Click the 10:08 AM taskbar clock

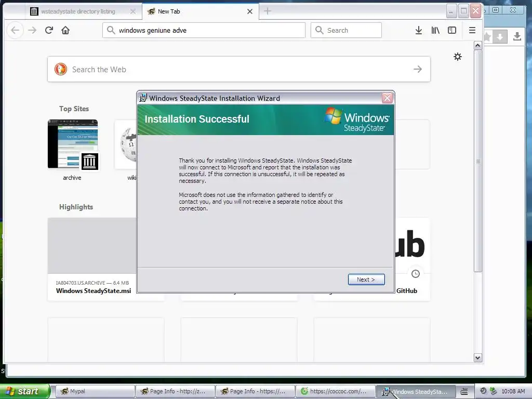click(x=513, y=391)
